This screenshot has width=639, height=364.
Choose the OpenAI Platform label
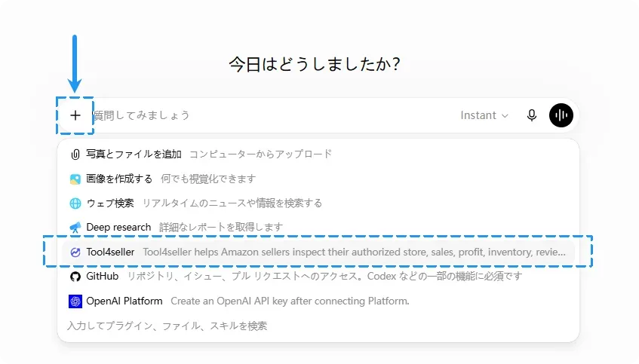(x=124, y=301)
